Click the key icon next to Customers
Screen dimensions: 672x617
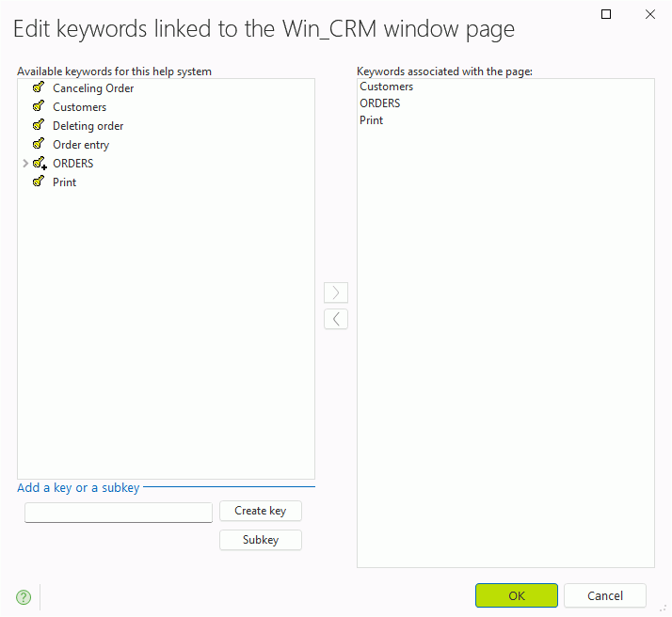point(39,107)
